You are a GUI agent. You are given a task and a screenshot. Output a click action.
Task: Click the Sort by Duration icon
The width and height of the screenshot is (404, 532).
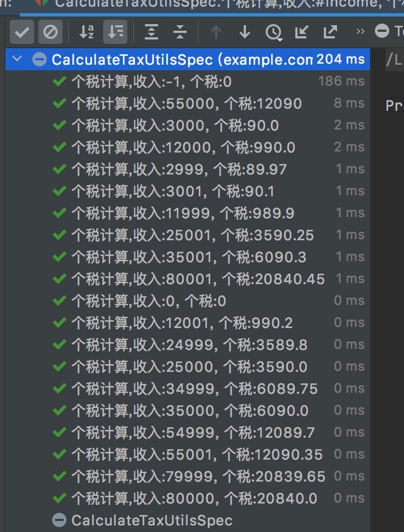(115, 32)
